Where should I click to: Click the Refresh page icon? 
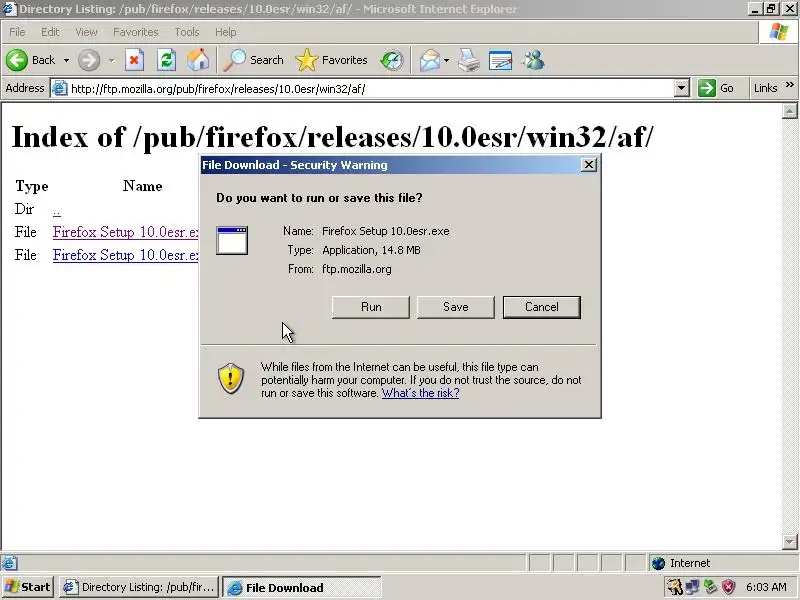pyautogui.click(x=166, y=60)
